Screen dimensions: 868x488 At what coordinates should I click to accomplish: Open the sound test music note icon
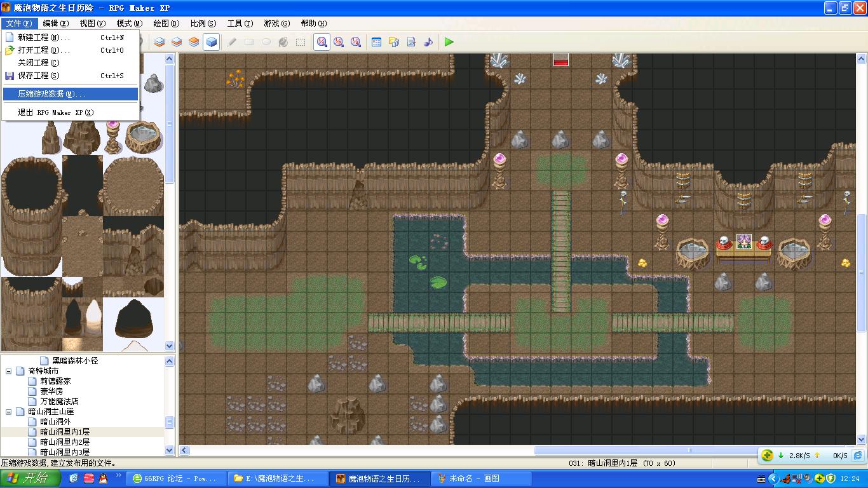tap(428, 42)
